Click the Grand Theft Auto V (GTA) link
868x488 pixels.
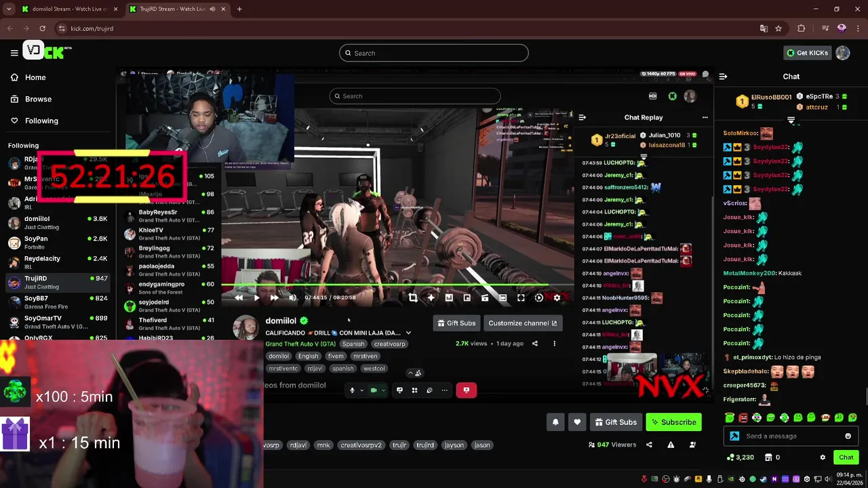300,344
